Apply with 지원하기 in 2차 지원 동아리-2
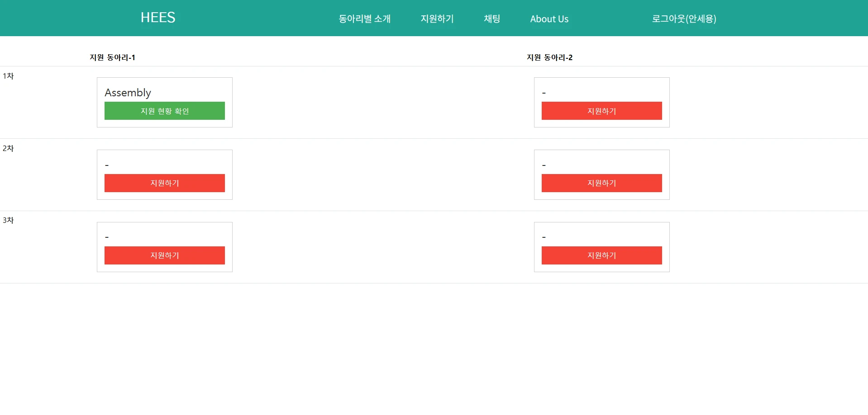868x415 pixels. point(601,183)
